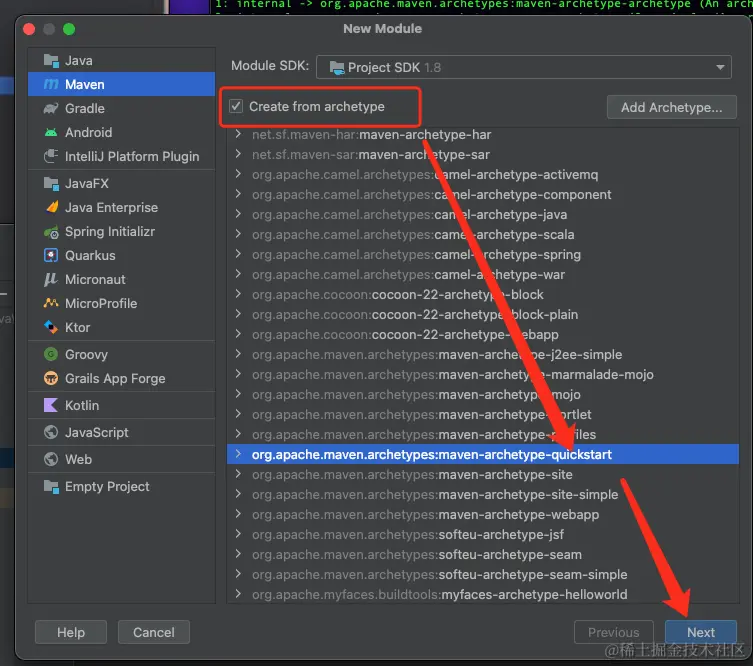Click the Empty Project folder icon
Screen dimensions: 753x666
coord(51,486)
